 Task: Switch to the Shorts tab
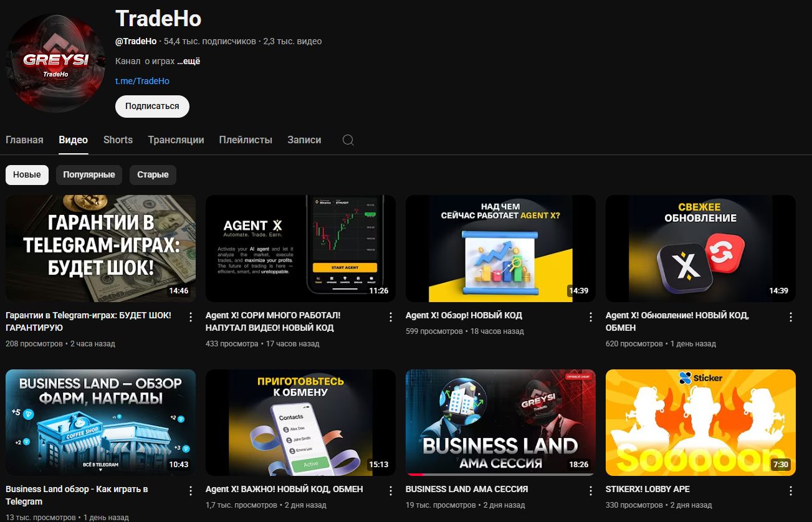pyautogui.click(x=118, y=140)
